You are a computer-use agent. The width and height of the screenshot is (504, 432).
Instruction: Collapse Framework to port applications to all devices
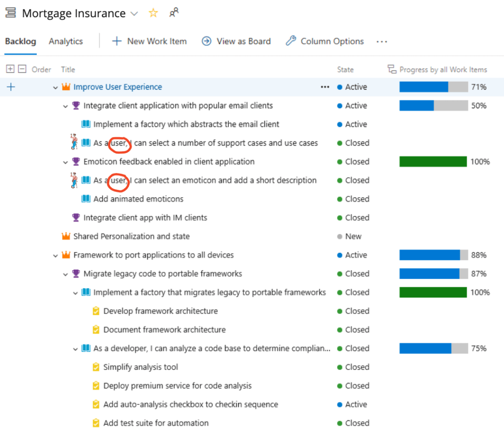56,255
